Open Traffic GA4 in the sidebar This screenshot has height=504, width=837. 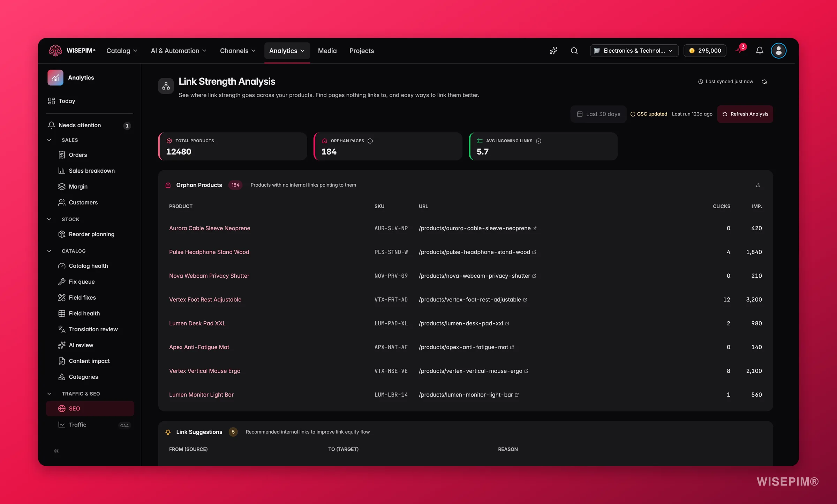pos(90,425)
